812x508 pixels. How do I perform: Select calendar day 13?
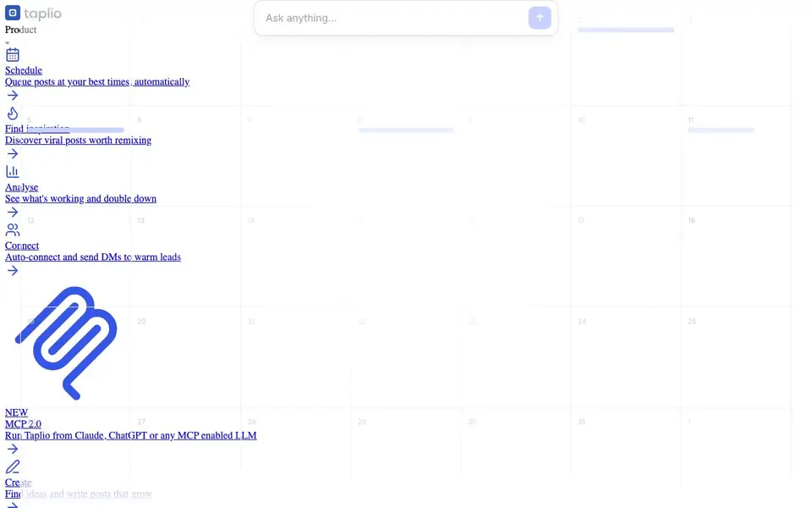click(141, 220)
